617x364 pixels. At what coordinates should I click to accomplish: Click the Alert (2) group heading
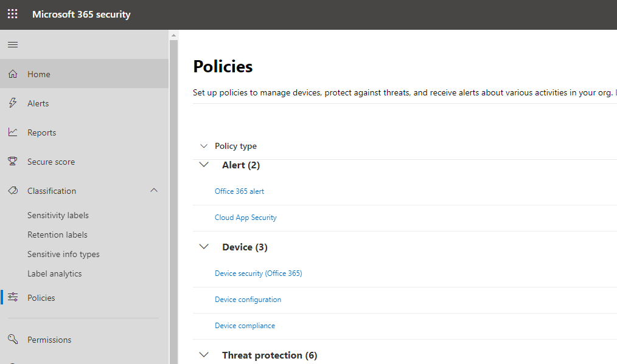pyautogui.click(x=241, y=165)
